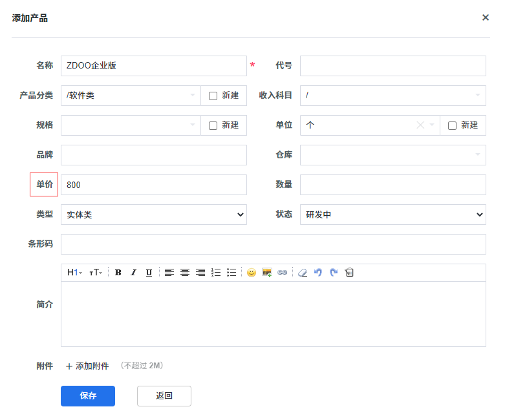Click the 数量 input field
This screenshot has width=505, height=420.
[393, 185]
